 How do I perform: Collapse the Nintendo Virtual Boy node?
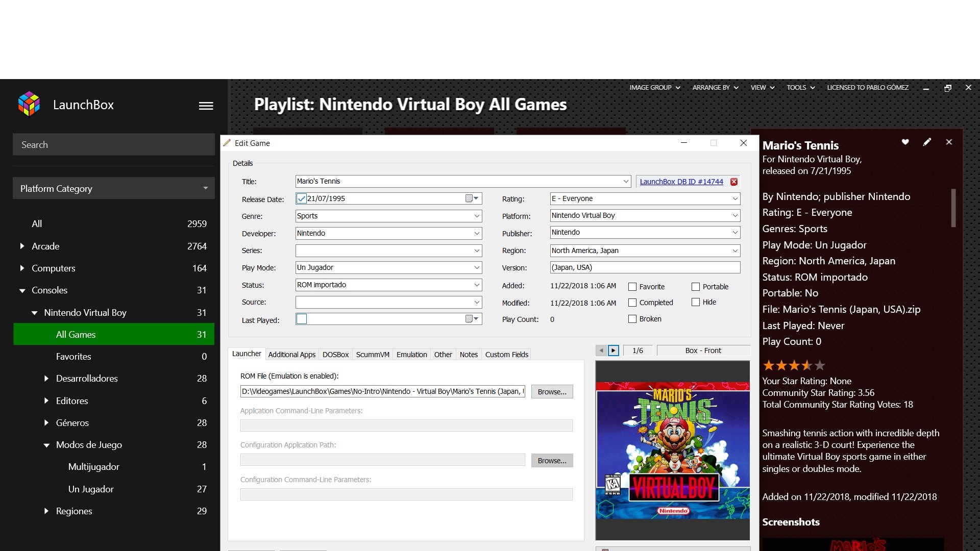[34, 313]
